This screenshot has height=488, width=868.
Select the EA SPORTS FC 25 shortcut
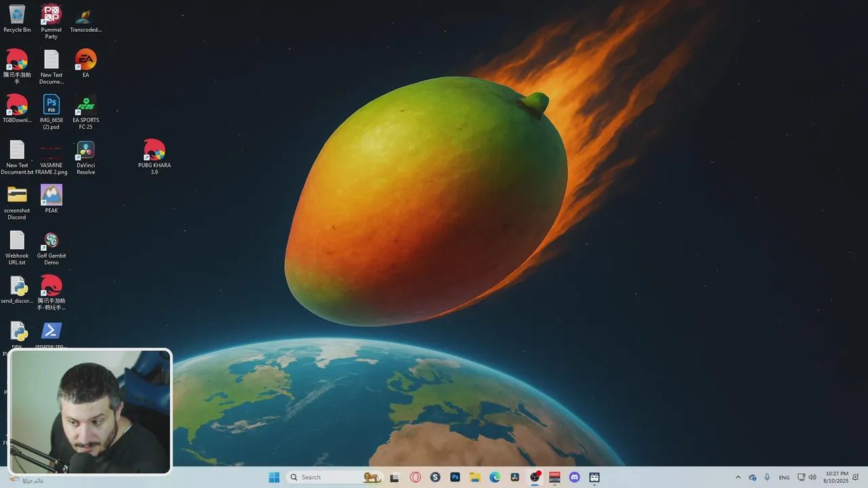85,112
